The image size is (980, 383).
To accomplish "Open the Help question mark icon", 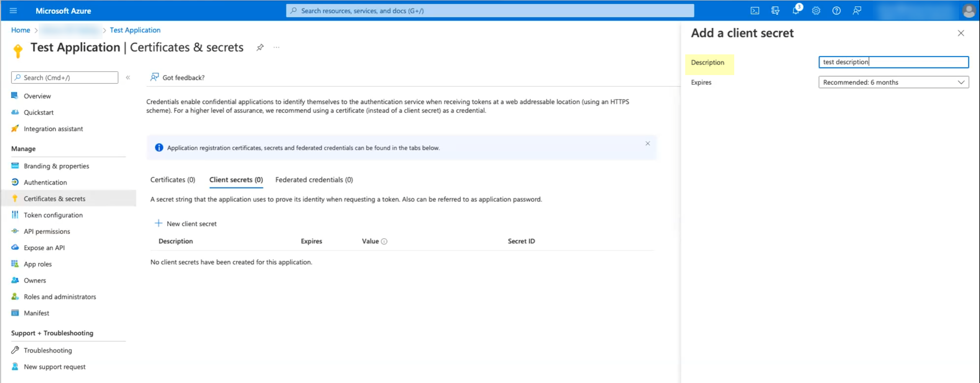I will point(836,11).
